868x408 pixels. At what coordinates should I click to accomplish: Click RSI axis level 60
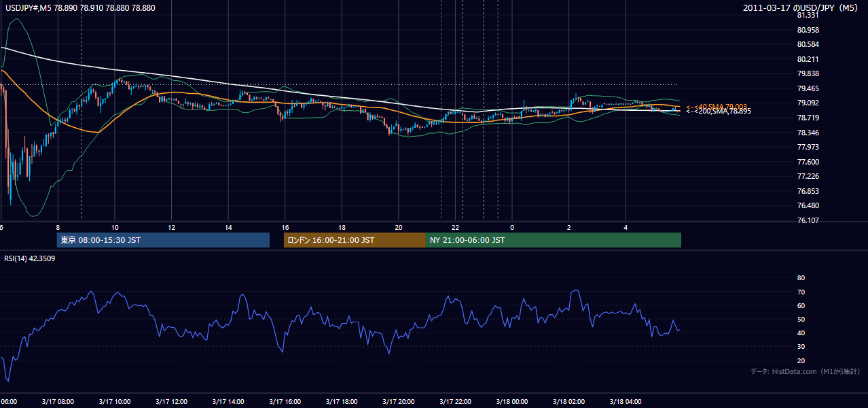pyautogui.click(x=801, y=305)
